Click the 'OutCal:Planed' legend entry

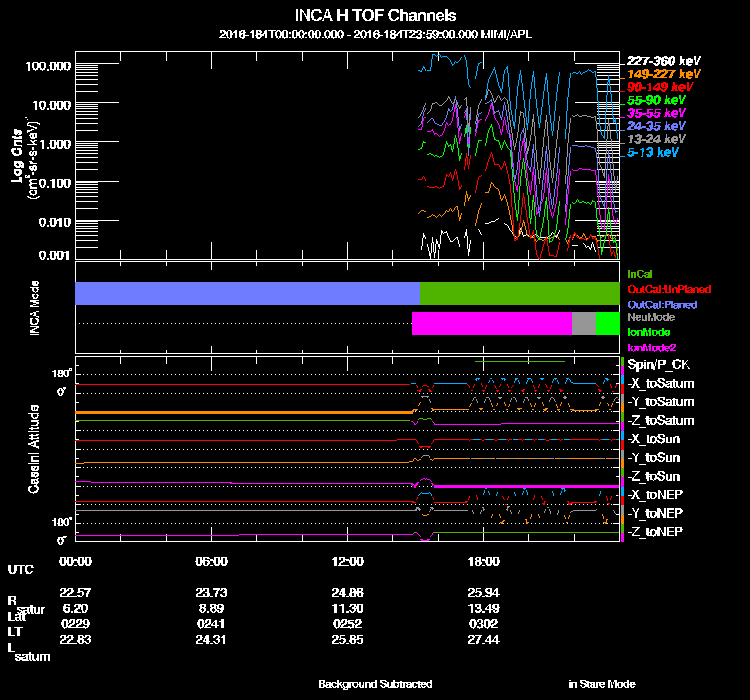[x=662, y=304]
